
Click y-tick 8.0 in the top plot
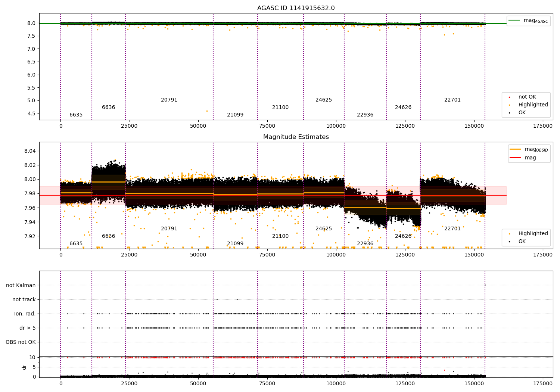point(31,23)
